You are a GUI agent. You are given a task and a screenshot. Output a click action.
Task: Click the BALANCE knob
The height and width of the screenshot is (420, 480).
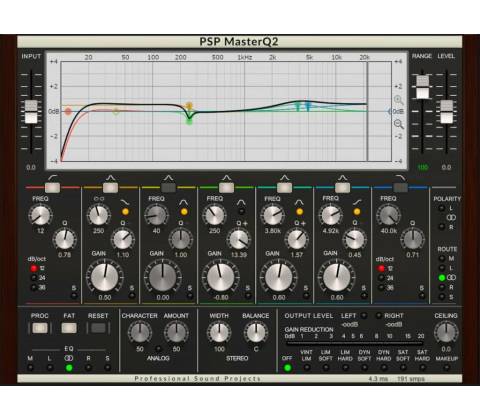[x=256, y=333]
